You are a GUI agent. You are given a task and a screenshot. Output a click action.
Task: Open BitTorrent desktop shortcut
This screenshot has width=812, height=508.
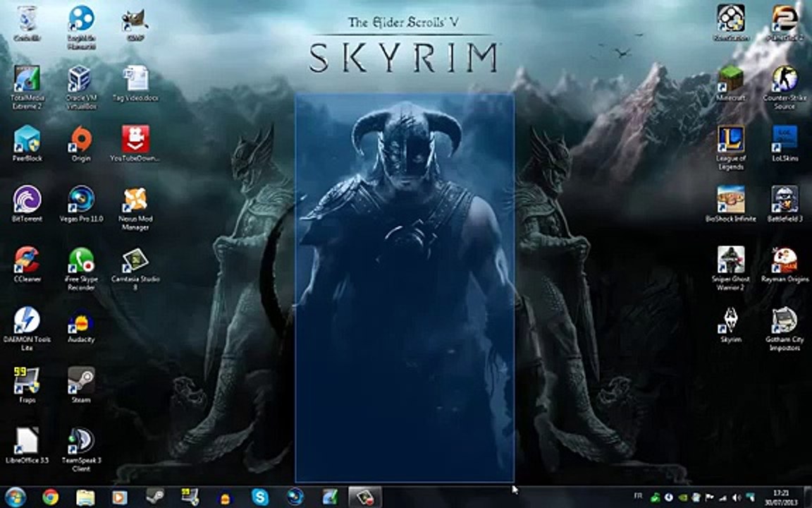tap(27, 204)
